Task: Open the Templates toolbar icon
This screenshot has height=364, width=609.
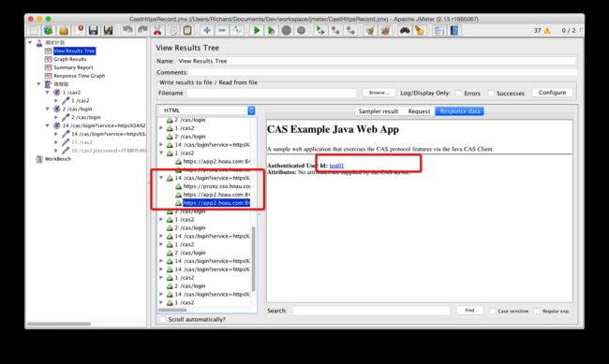Action: pos(49,30)
